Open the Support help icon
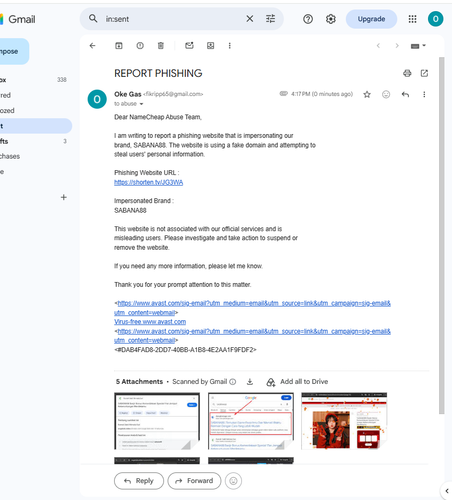Screen dimensions: 452x500 [308, 19]
